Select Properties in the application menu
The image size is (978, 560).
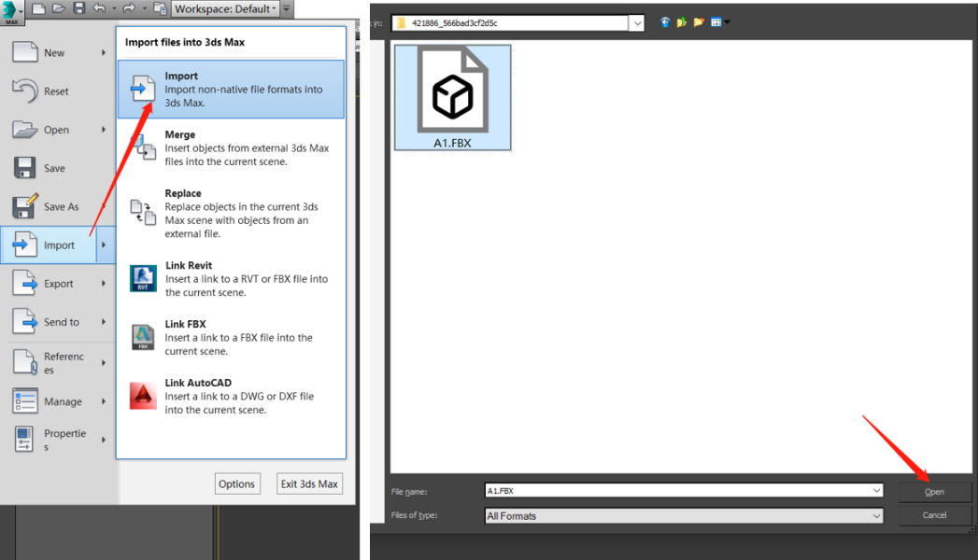64,440
